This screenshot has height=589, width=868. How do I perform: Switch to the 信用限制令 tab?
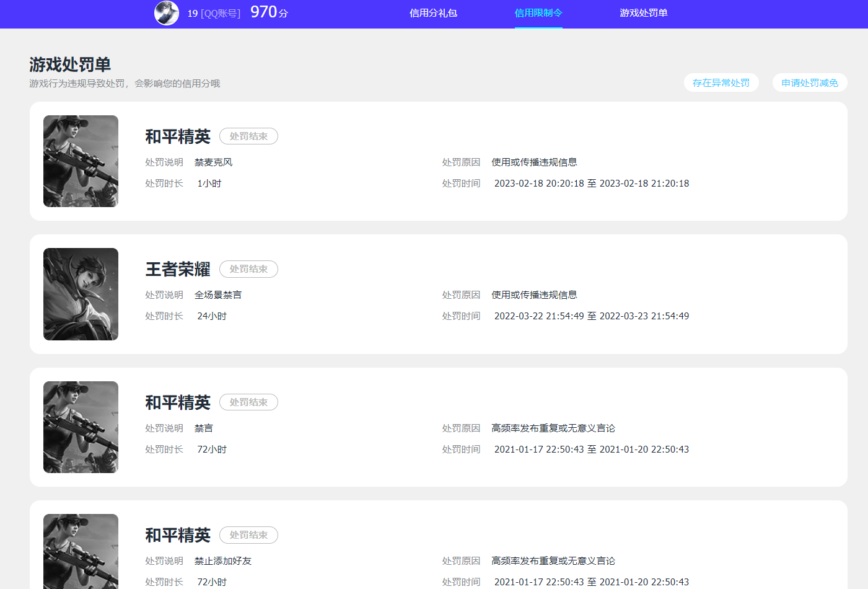(538, 13)
